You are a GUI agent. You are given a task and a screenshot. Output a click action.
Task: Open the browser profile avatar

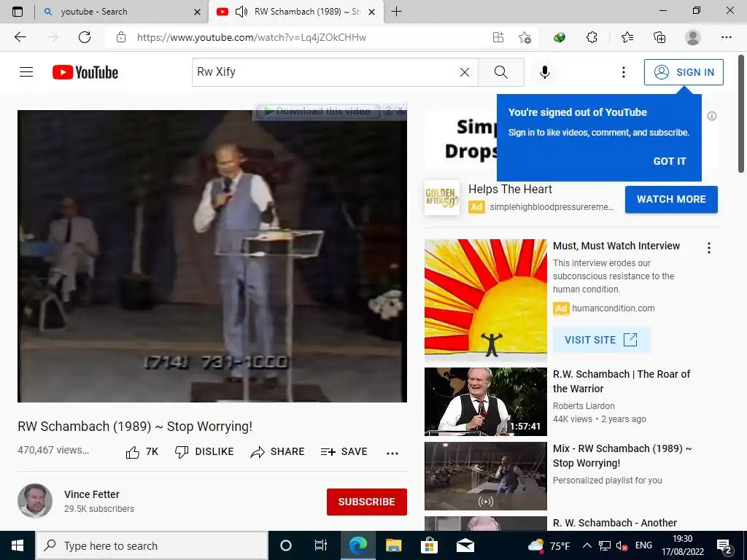pyautogui.click(x=693, y=37)
